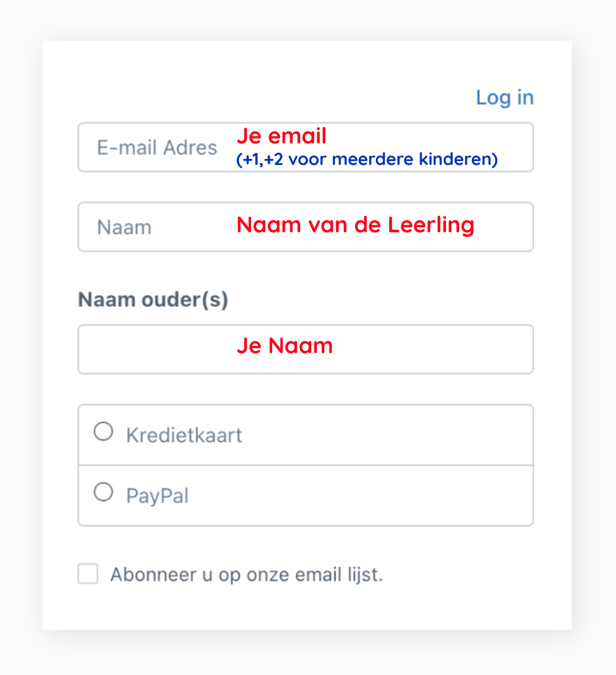Enable the email list subscription checkbox
616x675 pixels.
point(88,573)
